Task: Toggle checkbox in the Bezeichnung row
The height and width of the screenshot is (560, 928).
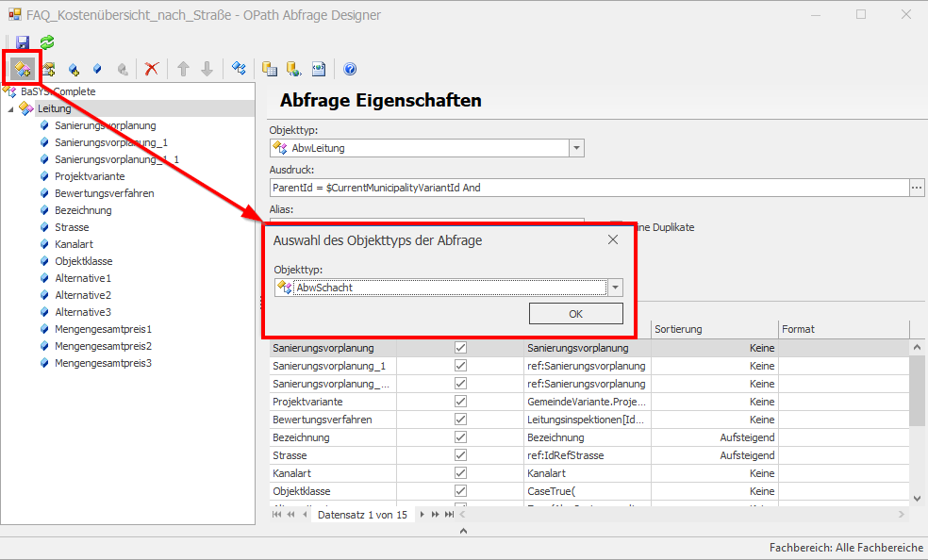Action: coord(460,437)
